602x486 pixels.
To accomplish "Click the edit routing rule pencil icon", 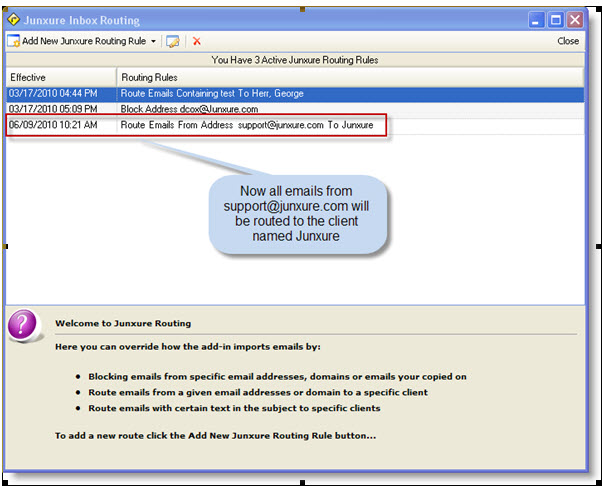I will click(x=172, y=41).
